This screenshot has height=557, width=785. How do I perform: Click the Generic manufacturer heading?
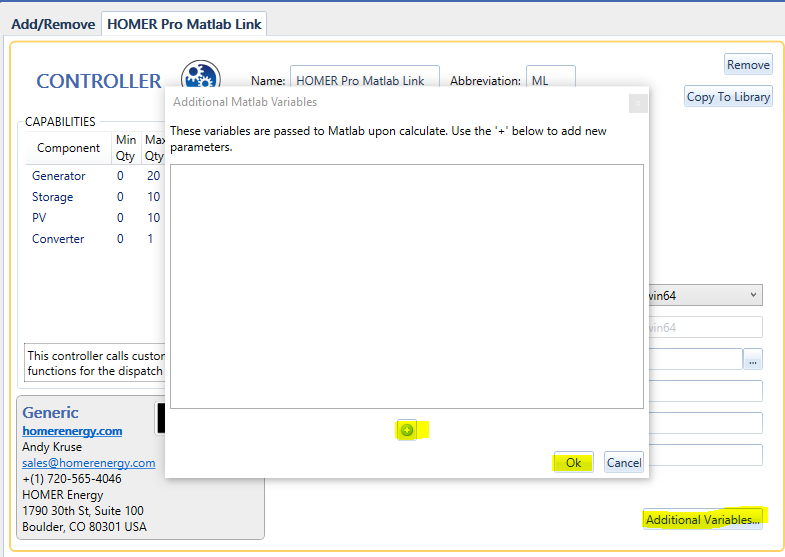click(x=50, y=412)
